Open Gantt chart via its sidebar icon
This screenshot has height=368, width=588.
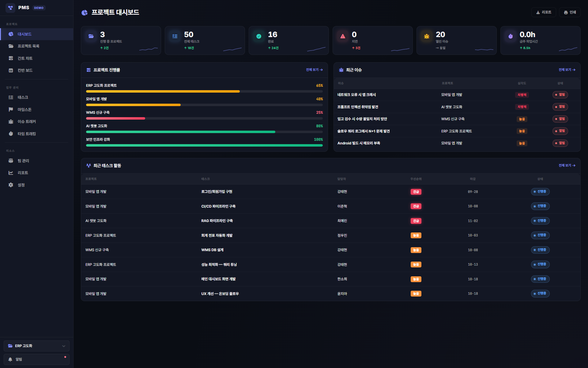pyautogui.click(x=11, y=58)
